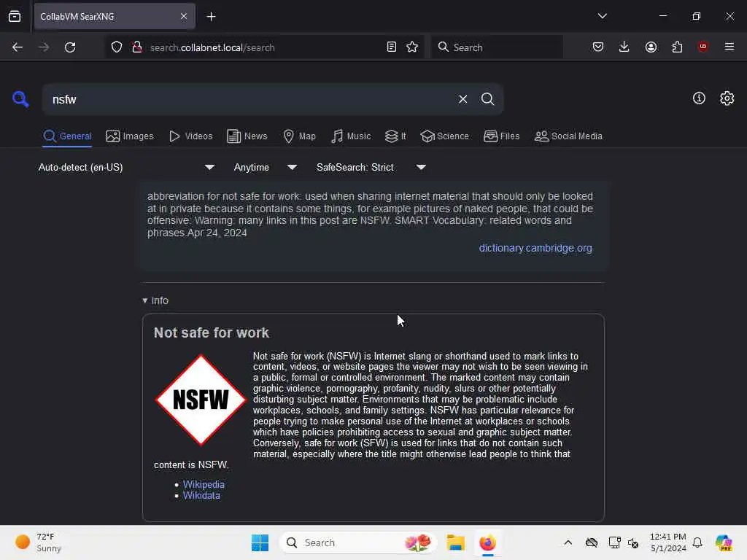
Task: Clear the nsfw search query
Action: (x=462, y=99)
